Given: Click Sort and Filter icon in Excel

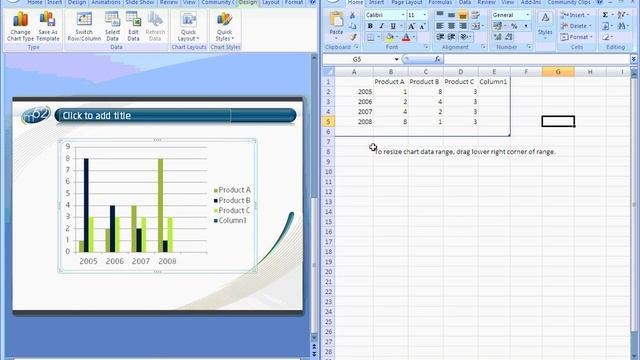Looking at the screenshot, I should pyautogui.click(x=622, y=15).
